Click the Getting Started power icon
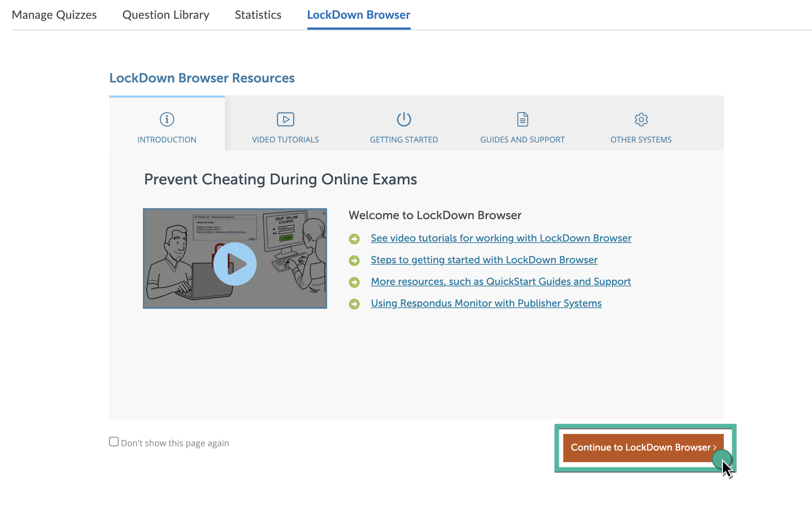The height and width of the screenshot is (520, 812). coord(404,119)
